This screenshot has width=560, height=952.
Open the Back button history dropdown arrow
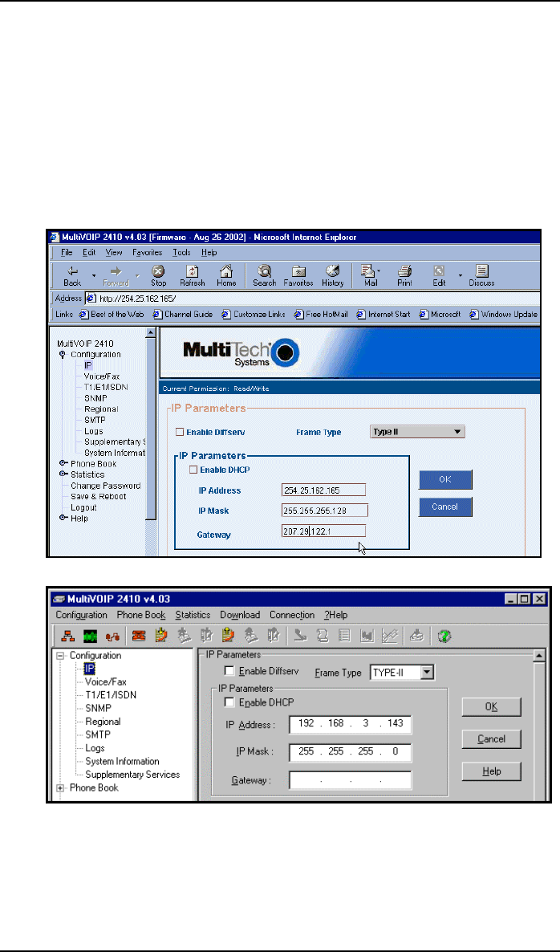coord(93,275)
